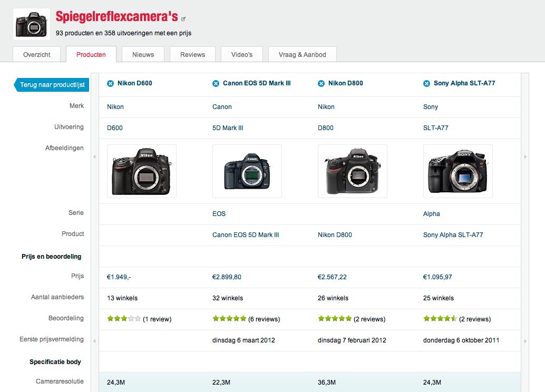
Task: Open the Overzicht tab
Action: pyautogui.click(x=36, y=55)
